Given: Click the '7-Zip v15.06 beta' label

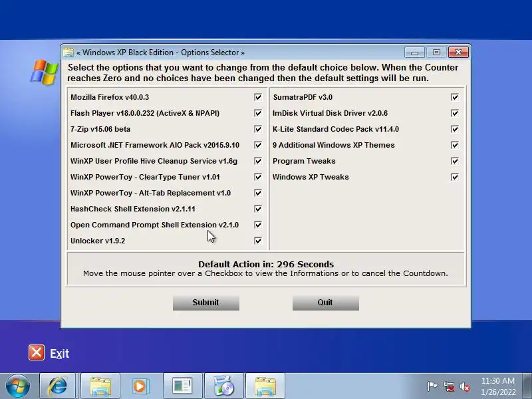Looking at the screenshot, I should click(x=100, y=129).
